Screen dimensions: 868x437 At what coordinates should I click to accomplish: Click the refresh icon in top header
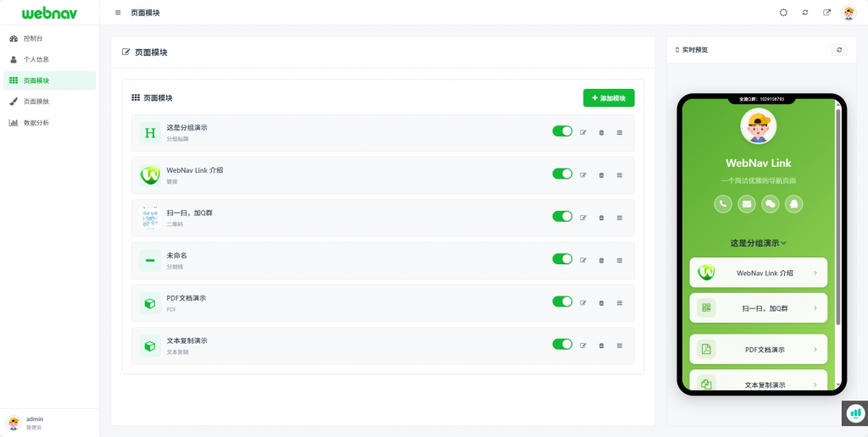tap(805, 13)
